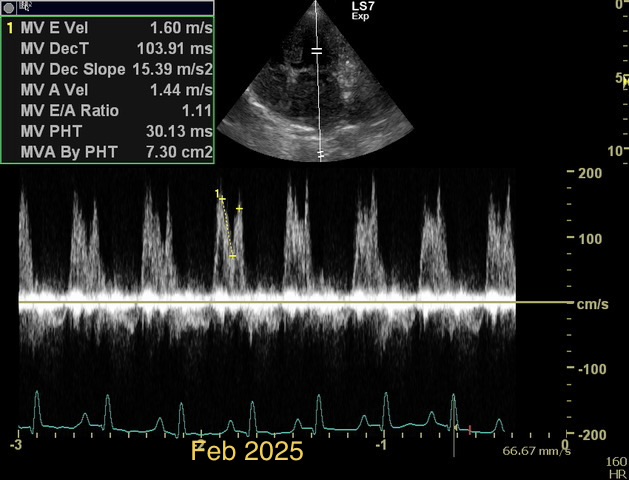This screenshot has width=629, height=480.
Task: Click the deceleration slope end caliper
Action: [233, 257]
